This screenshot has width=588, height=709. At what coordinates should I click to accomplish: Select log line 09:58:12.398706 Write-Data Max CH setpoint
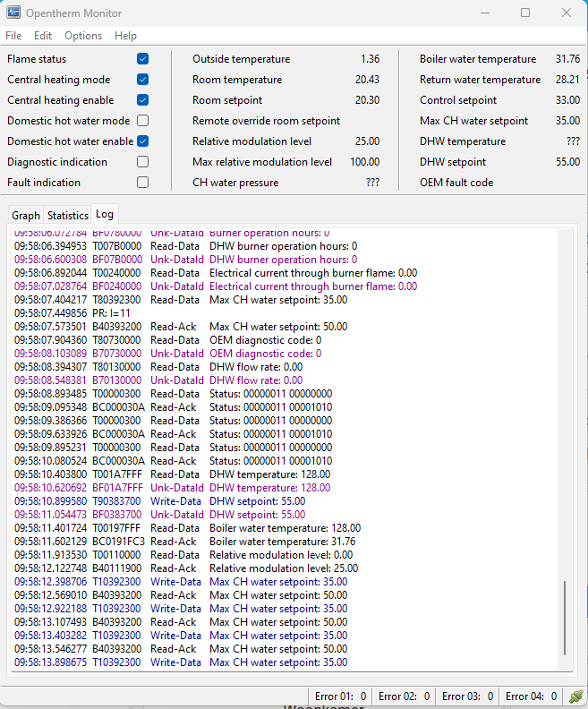click(x=181, y=582)
